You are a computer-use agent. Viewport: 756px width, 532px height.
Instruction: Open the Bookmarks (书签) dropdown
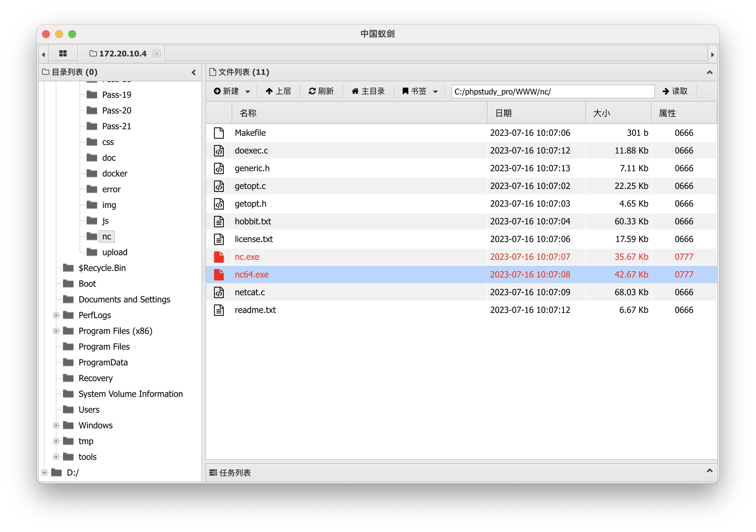[x=419, y=91]
